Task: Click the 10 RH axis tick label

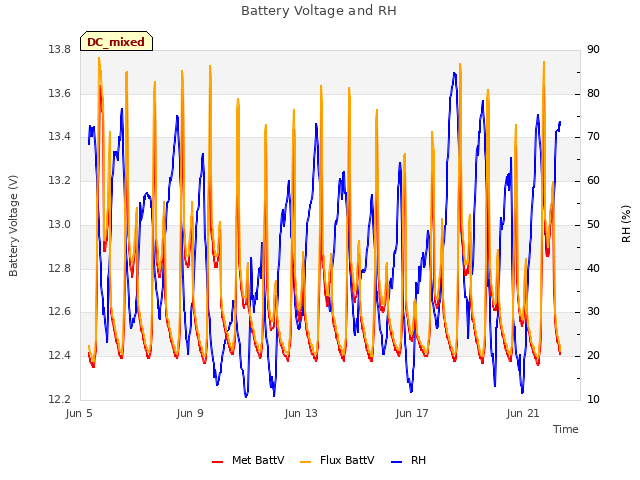Action: point(593,399)
